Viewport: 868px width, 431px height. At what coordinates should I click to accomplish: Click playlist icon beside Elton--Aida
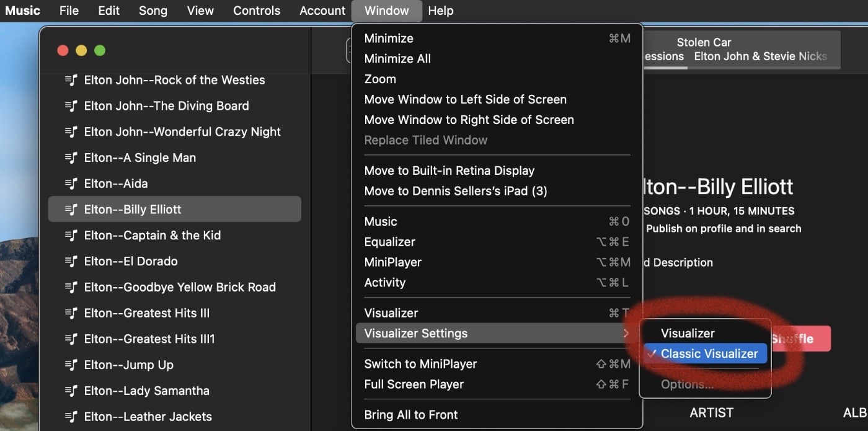pos(71,184)
